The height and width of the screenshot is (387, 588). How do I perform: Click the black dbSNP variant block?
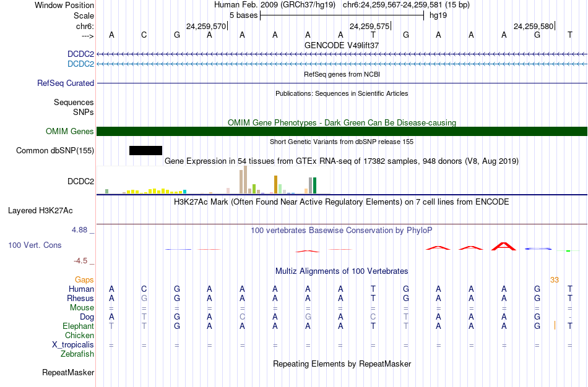point(145,151)
